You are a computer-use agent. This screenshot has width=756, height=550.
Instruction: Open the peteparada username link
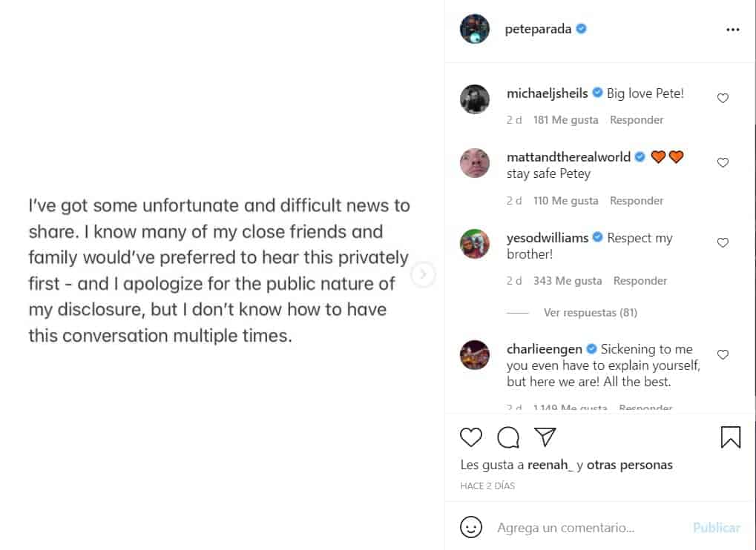(538, 29)
